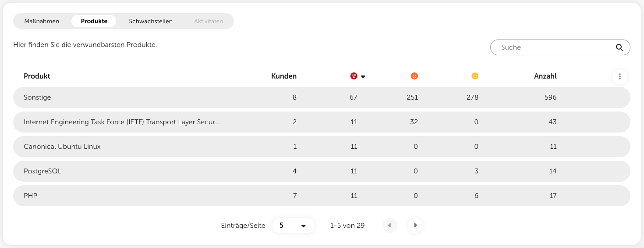Open the Sonstige product row

click(37, 97)
